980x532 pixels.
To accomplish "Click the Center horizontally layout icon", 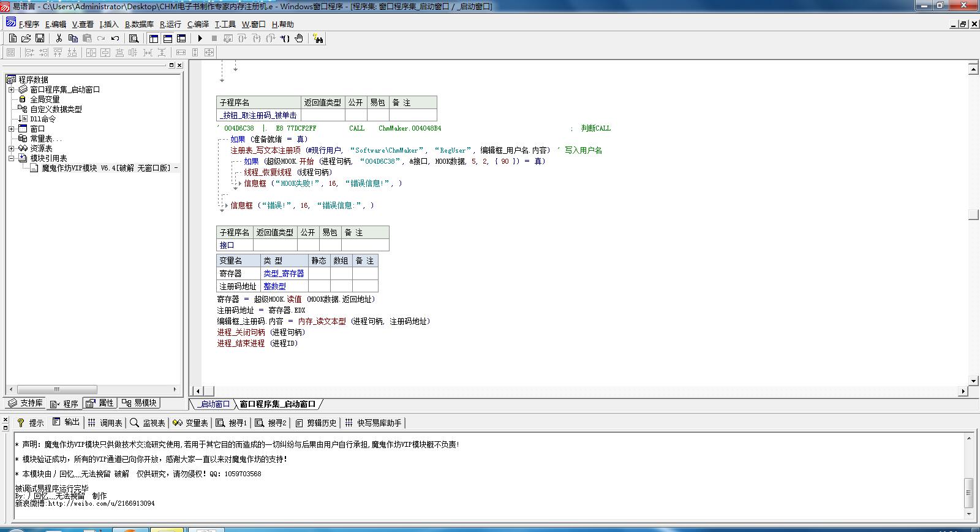I will coord(91,53).
